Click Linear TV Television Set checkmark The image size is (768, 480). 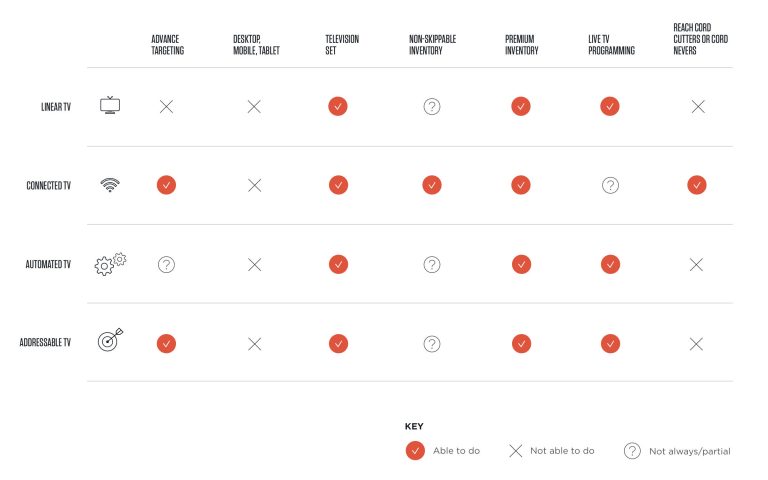pyautogui.click(x=338, y=106)
